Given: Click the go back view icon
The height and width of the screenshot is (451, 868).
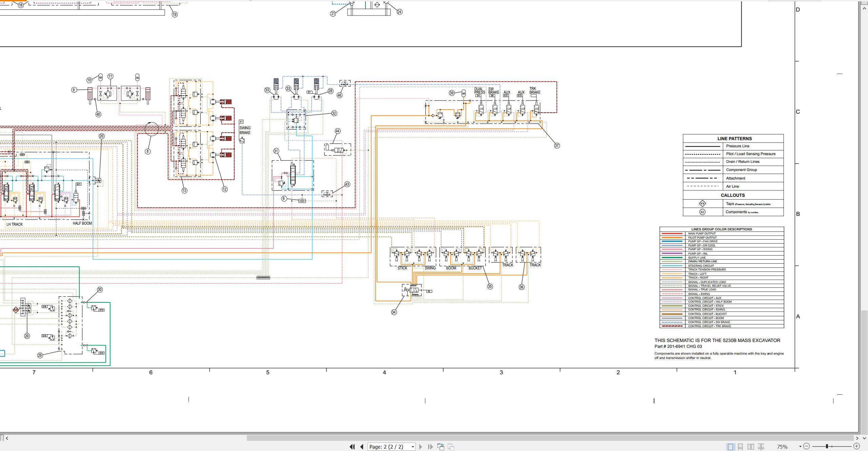Looking at the screenshot, I should pyautogui.click(x=441, y=447).
